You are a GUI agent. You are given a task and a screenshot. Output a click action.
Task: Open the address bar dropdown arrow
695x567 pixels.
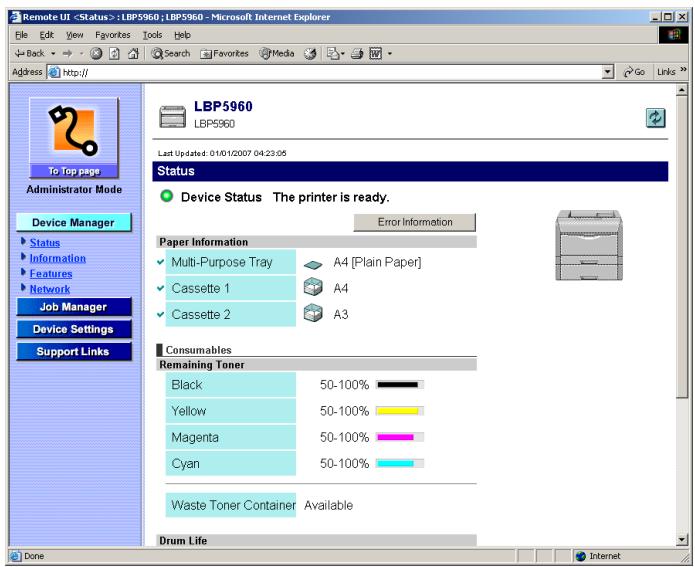[608, 72]
